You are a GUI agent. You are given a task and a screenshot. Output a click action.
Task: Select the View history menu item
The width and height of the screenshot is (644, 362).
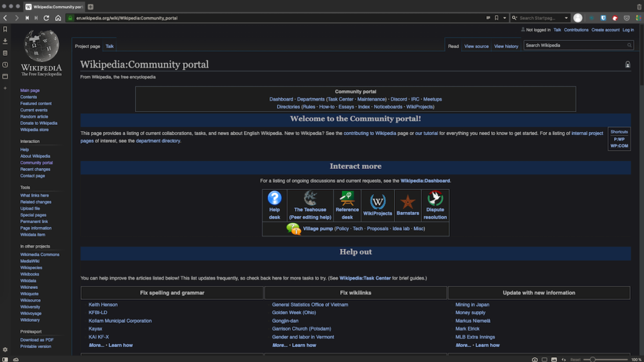coord(506,46)
